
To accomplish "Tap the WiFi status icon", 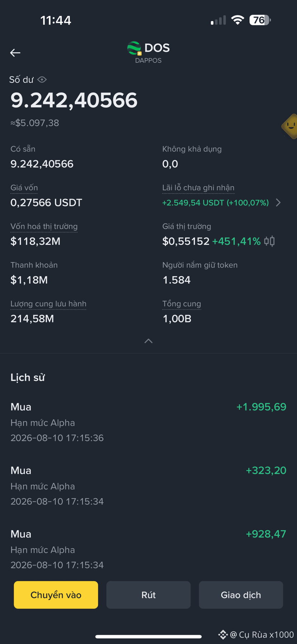I will 237,20.
